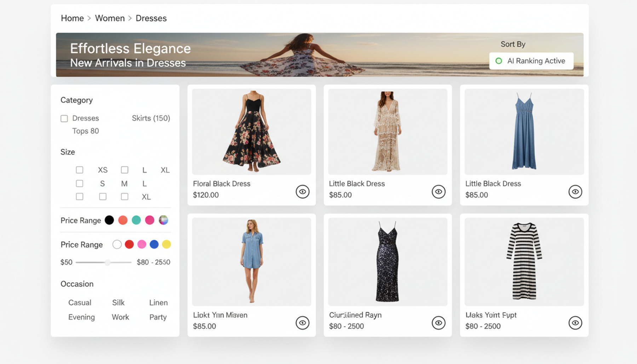Tick the checkbox beside size XS
637x364 pixels.
(x=80, y=170)
